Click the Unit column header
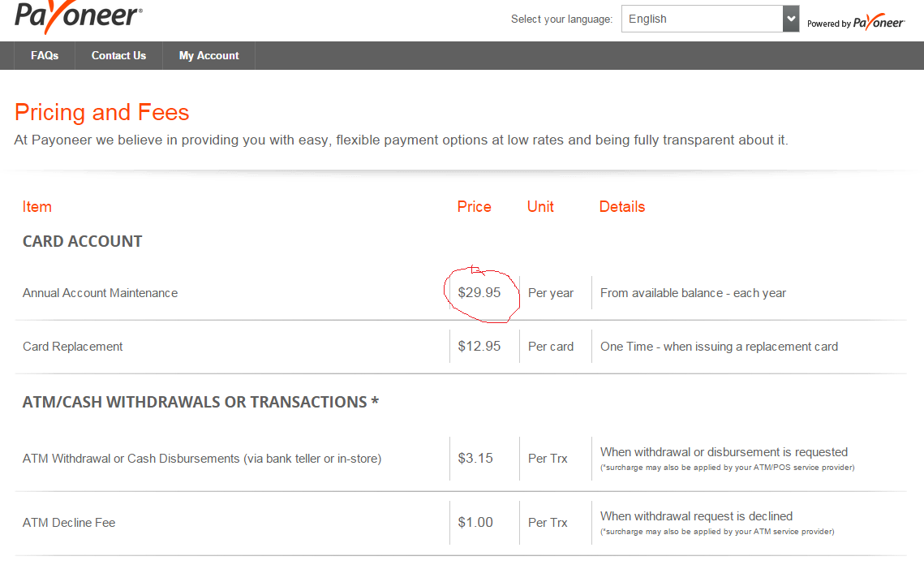The height and width of the screenshot is (565, 924). (x=540, y=207)
